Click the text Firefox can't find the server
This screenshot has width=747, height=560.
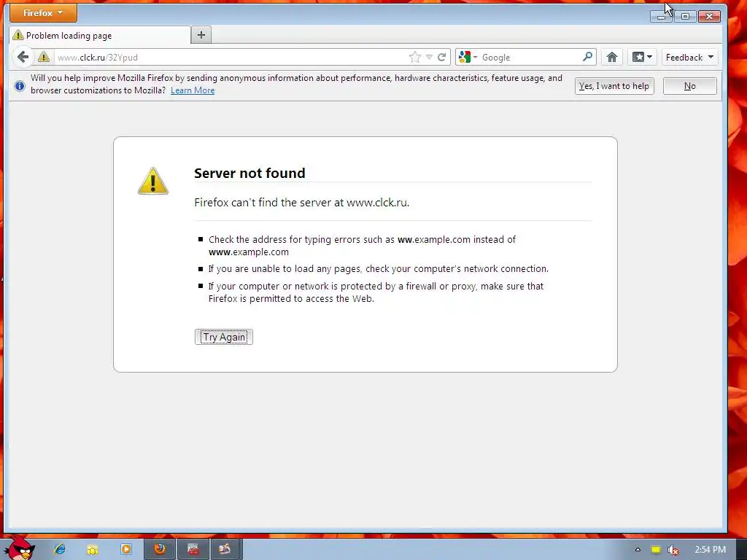point(301,203)
